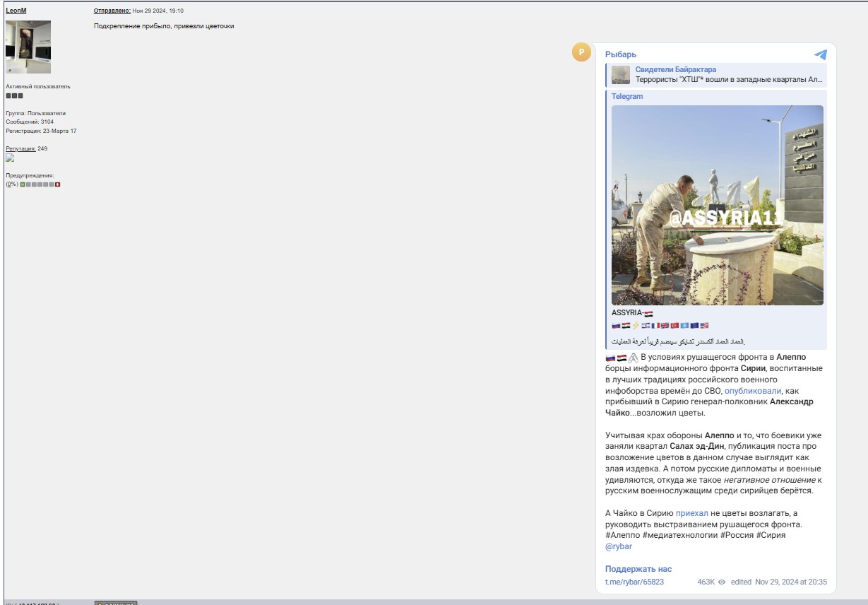The height and width of the screenshot is (605, 868).
Task: Click the Предупреждения: label
Action: pos(30,175)
